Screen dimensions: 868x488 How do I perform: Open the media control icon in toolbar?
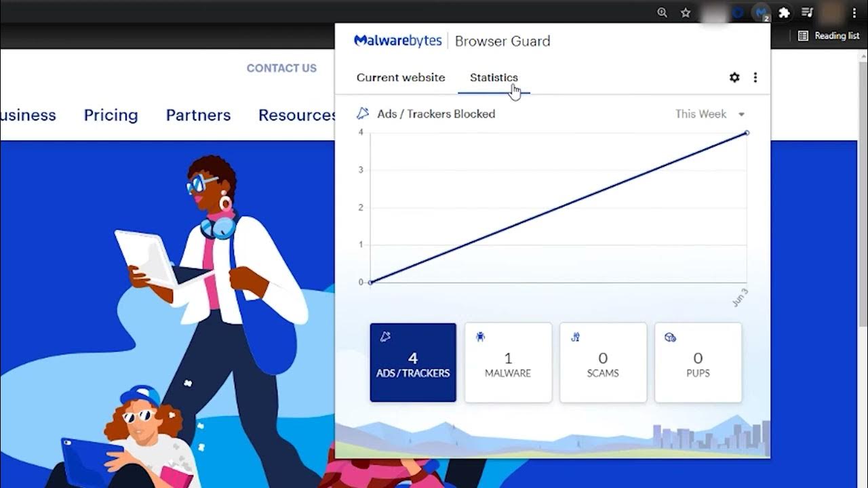[807, 12]
